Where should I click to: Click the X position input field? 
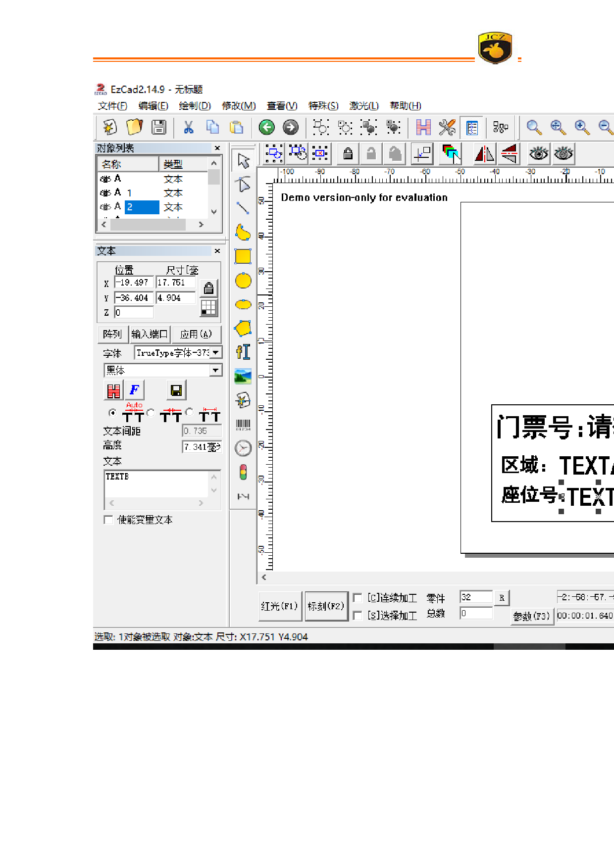(x=134, y=283)
